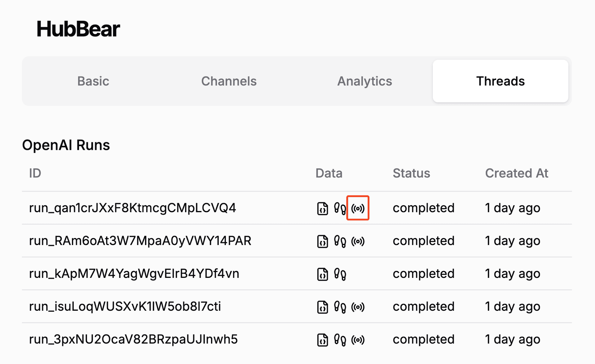This screenshot has width=595, height=364.
Task: Open the Channels tab
Action: tap(229, 81)
